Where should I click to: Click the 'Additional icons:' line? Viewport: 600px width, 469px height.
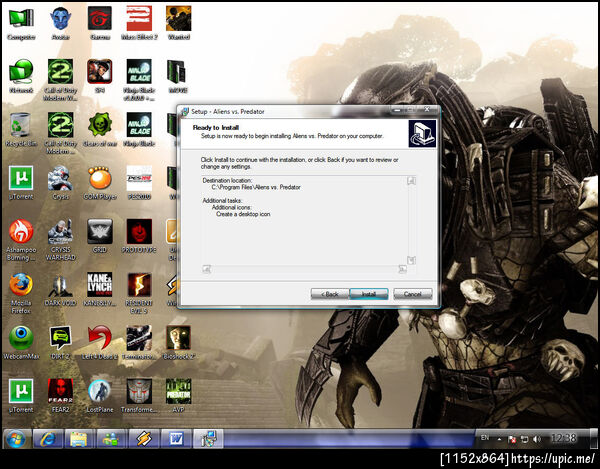(232, 207)
